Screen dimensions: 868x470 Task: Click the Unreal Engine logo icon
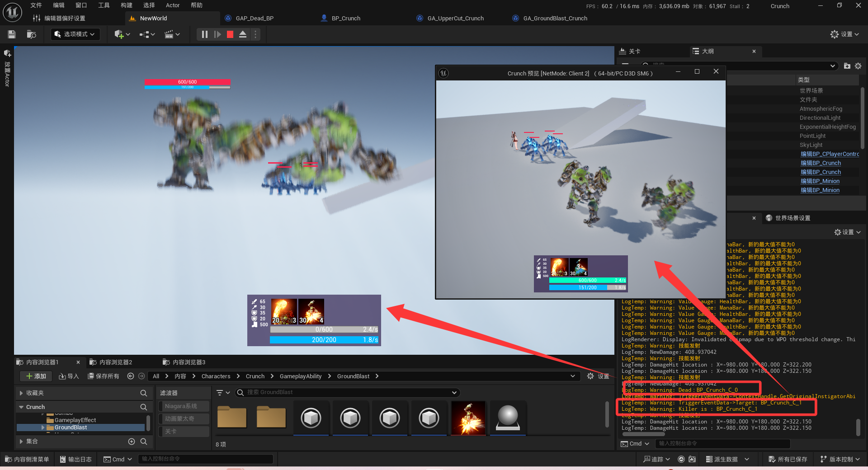(x=12, y=12)
